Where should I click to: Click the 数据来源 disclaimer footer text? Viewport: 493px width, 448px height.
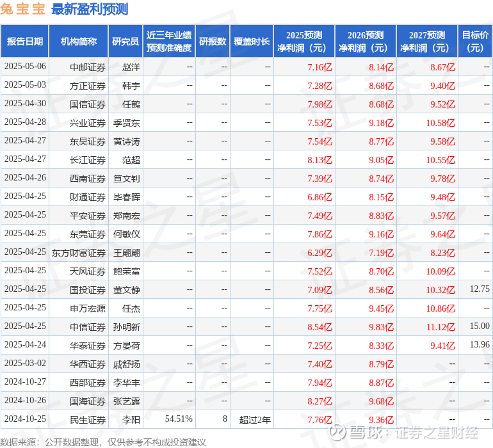point(103,442)
